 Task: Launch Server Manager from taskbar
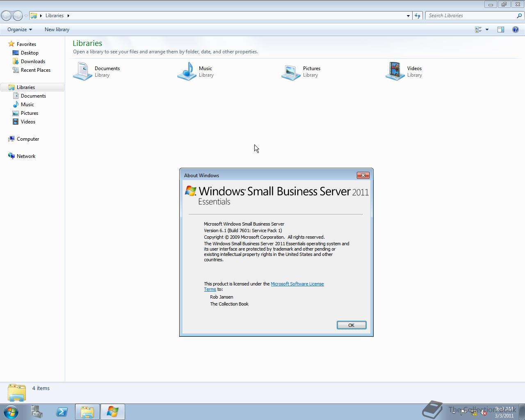pyautogui.click(x=37, y=412)
